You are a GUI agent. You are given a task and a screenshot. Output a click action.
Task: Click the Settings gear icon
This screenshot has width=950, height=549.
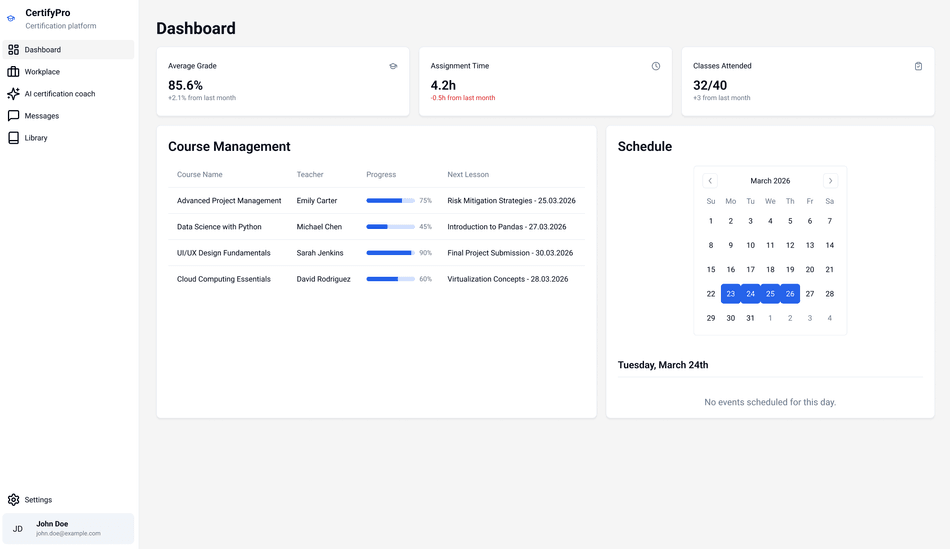[13, 500]
